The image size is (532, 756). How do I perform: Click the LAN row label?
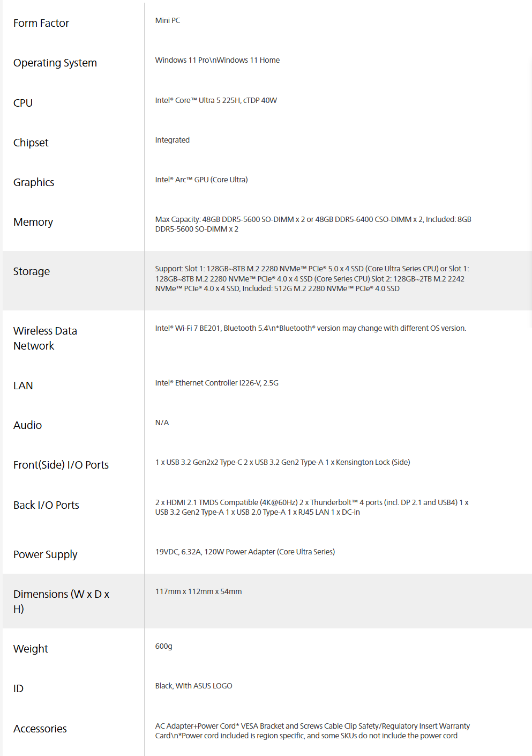23,386
